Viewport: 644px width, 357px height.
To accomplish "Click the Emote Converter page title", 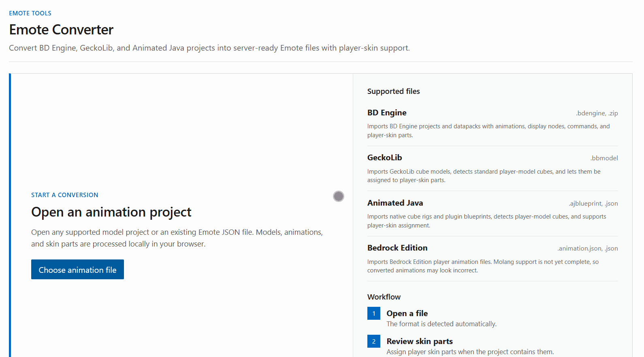I will (x=61, y=30).
